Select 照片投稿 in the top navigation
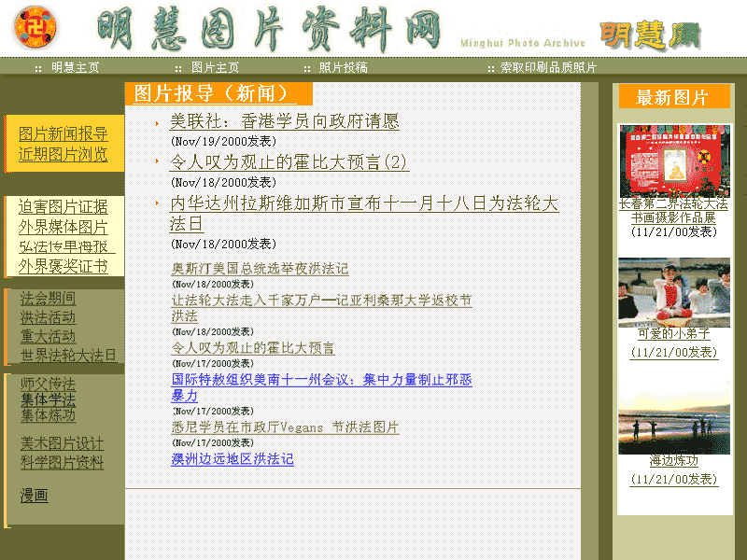Image resolution: width=747 pixels, height=560 pixels. (343, 67)
